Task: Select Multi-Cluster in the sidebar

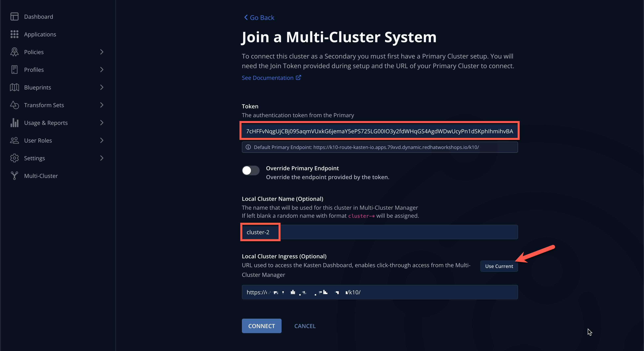Action: point(41,176)
